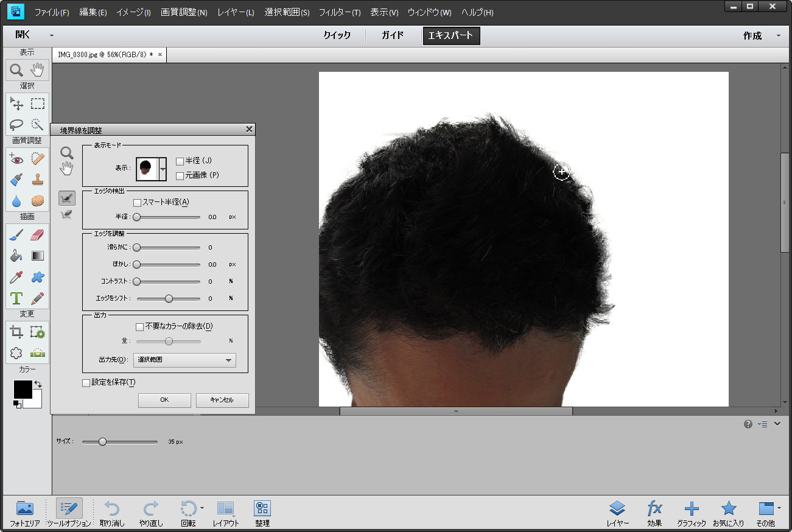The width and height of the screenshot is (792, 532).
Task: Select the Move tool
Action: (x=16, y=103)
